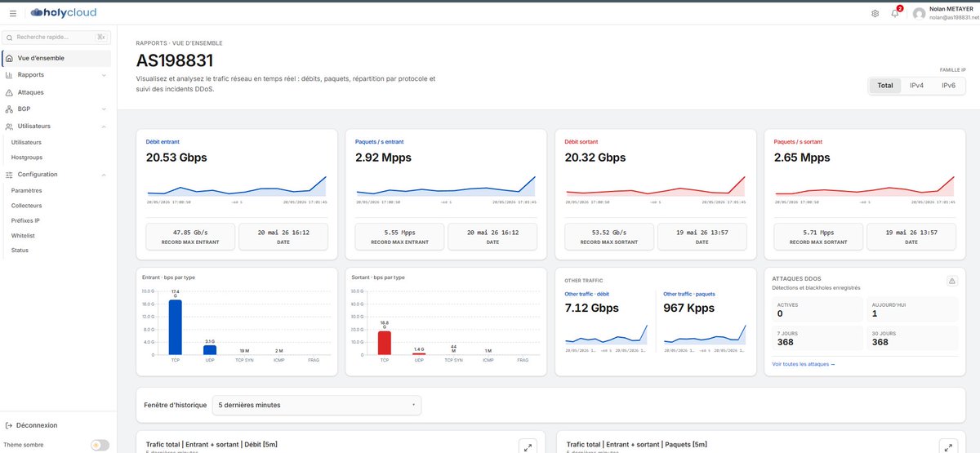The height and width of the screenshot is (453, 980).
Task: Click the 20.53 Gbps débit entrant value
Action: pyautogui.click(x=176, y=158)
